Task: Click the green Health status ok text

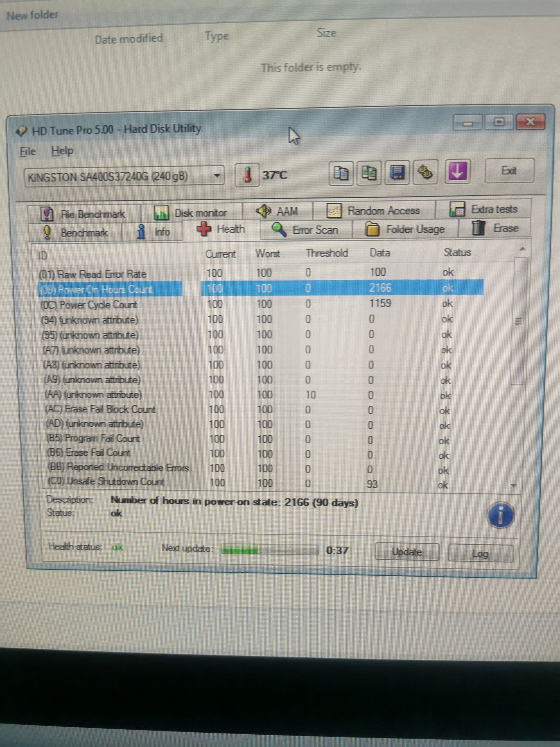Action: pyautogui.click(x=117, y=547)
